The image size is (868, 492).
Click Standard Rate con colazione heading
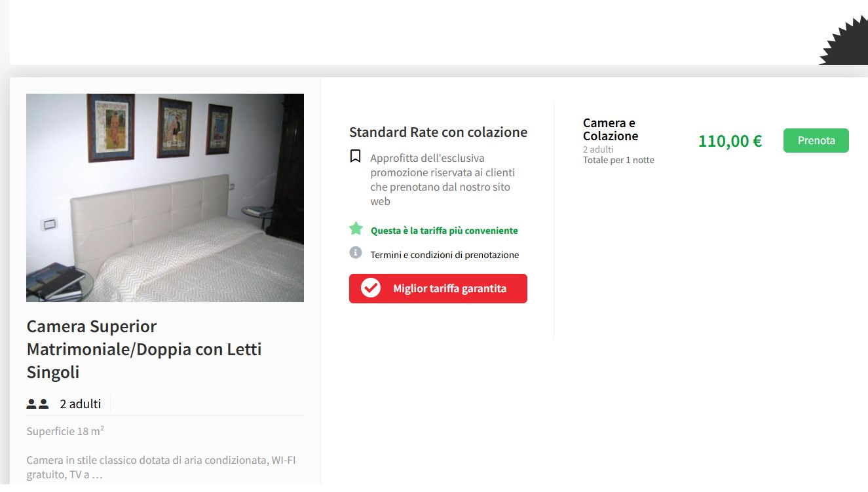(x=438, y=132)
